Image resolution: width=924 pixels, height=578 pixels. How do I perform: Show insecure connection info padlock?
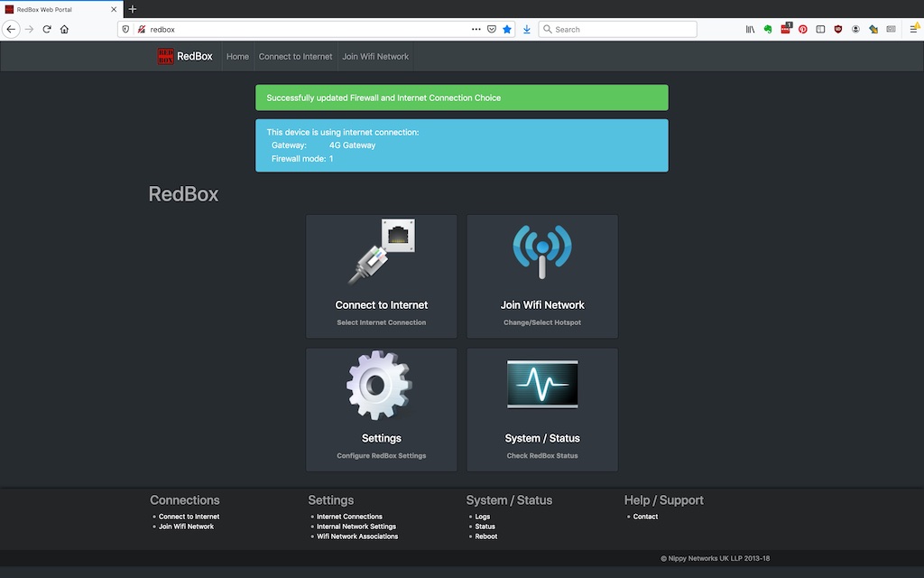point(142,29)
